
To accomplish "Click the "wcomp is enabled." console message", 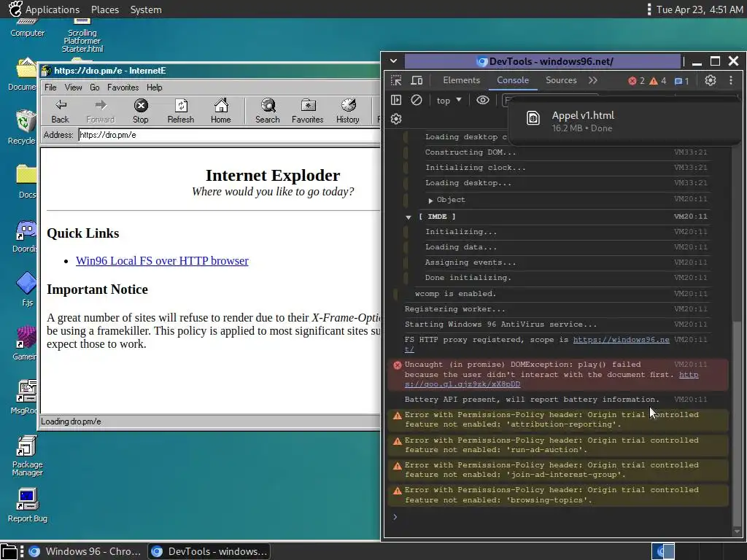I will pos(455,294).
